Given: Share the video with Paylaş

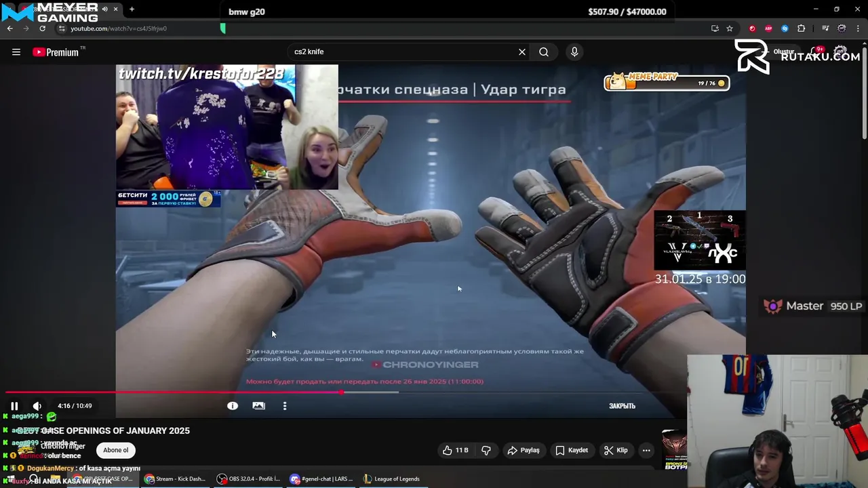Looking at the screenshot, I should (x=524, y=450).
